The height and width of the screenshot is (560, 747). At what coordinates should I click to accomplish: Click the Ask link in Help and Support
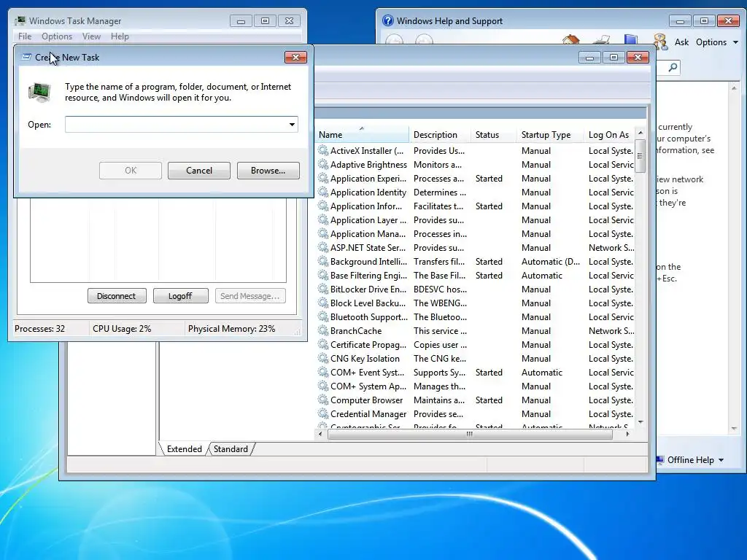point(681,42)
